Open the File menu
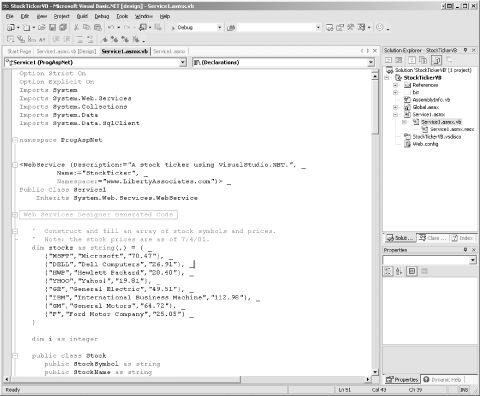 (10, 16)
